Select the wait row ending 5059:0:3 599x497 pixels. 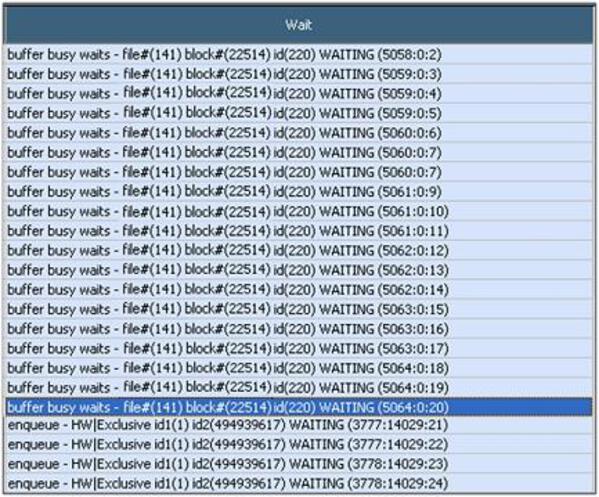[298, 74]
